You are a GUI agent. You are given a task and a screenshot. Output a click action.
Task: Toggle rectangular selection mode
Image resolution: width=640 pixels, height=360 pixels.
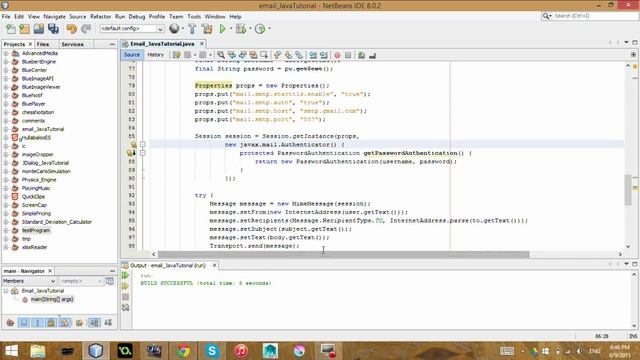pos(264,55)
